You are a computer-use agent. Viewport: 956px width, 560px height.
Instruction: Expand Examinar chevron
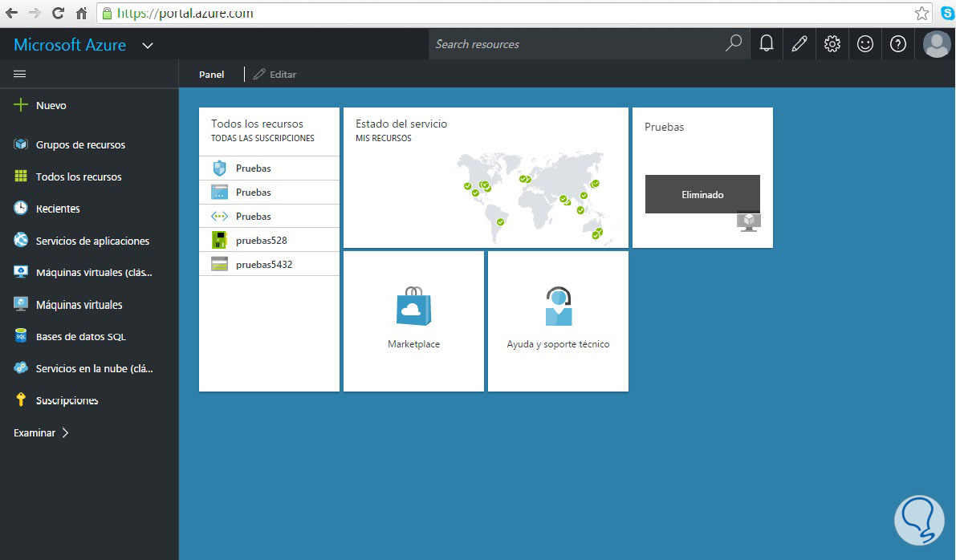pos(65,432)
